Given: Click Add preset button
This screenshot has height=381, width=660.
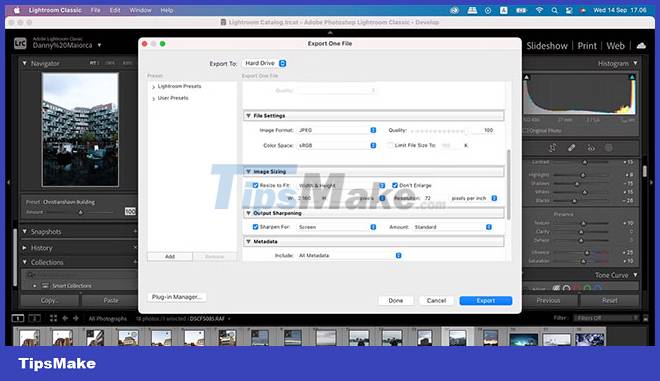Looking at the screenshot, I should pyautogui.click(x=170, y=256).
